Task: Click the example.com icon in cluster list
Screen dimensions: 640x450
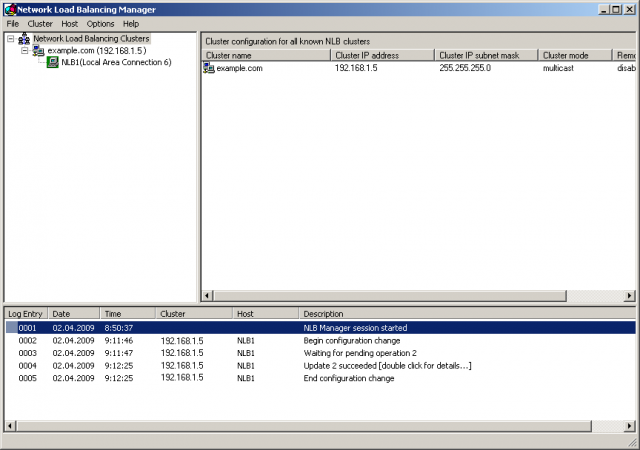Action: [209, 68]
